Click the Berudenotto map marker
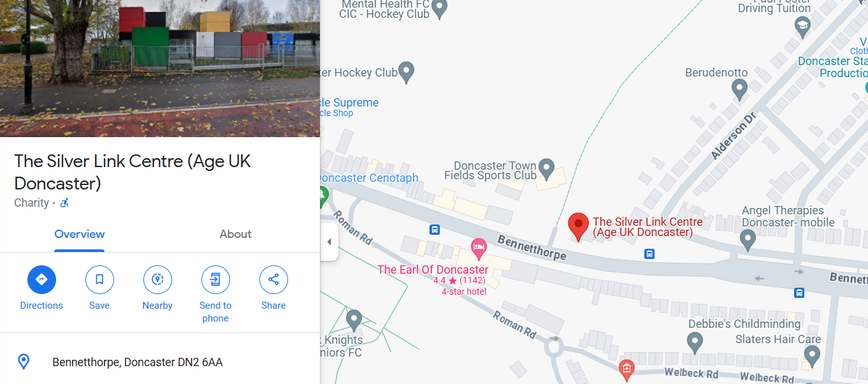The image size is (868, 384). coord(739,89)
